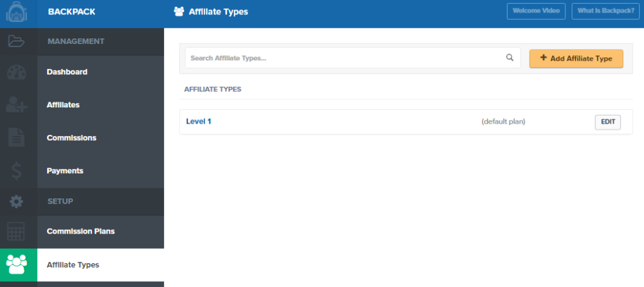The image size is (644, 287).
Task: Click the Welcome Video button
Action: click(x=536, y=11)
